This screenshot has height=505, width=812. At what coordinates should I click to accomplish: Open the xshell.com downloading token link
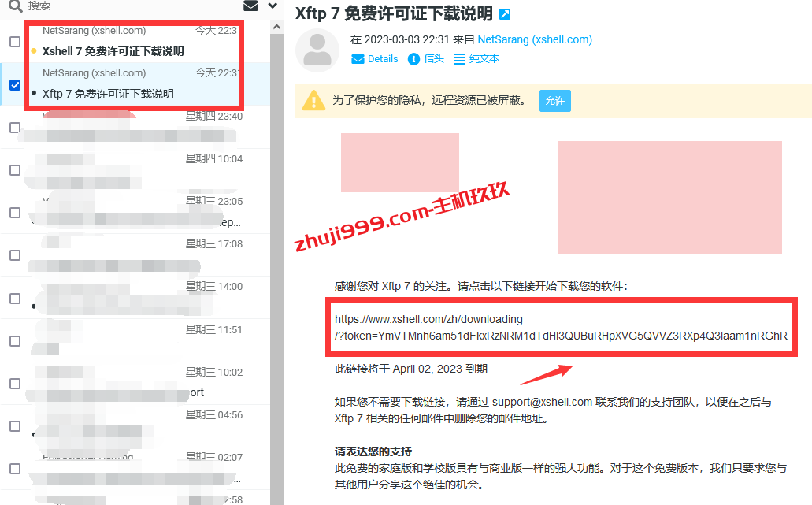[x=561, y=327]
